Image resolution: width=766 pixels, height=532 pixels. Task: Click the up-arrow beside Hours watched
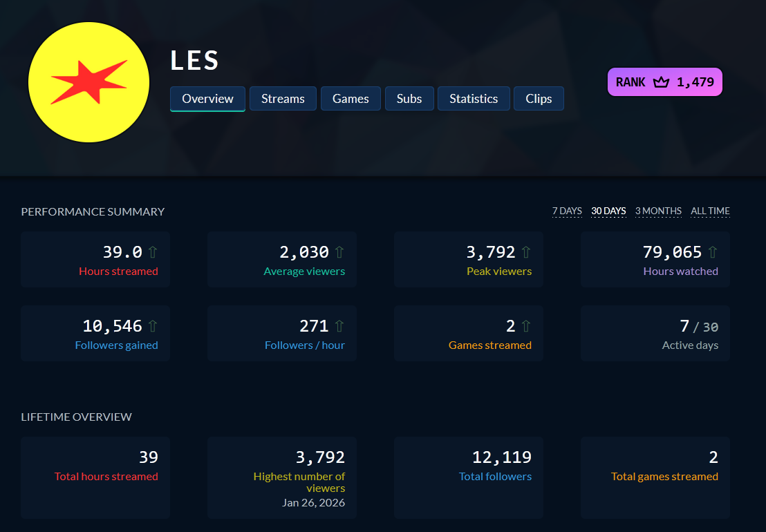pyautogui.click(x=713, y=251)
